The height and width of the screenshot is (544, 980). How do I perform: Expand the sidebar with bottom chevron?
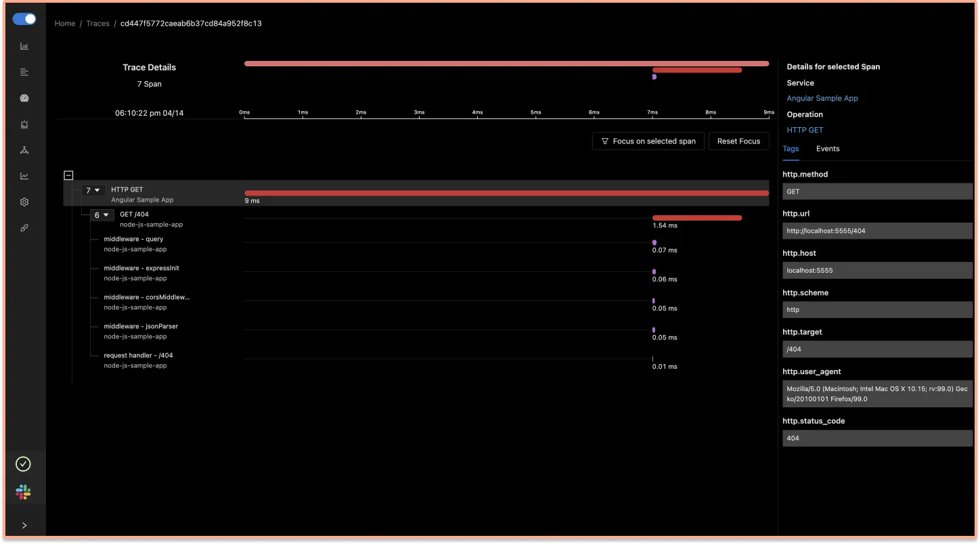coord(24,525)
